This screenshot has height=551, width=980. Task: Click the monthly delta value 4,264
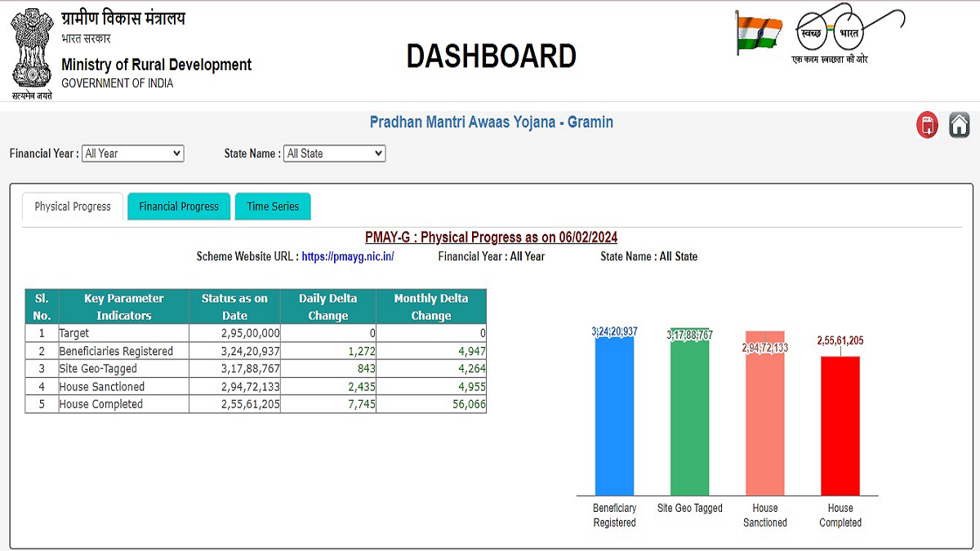coord(470,369)
